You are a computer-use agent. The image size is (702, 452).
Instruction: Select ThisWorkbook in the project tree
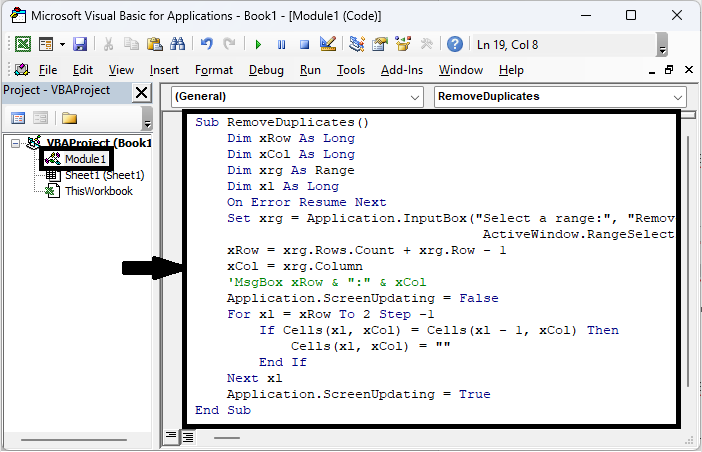point(98,191)
